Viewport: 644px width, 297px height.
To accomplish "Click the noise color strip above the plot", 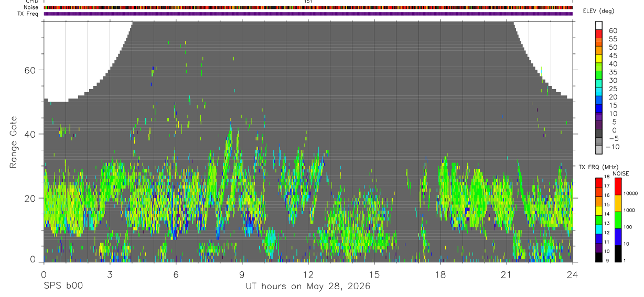I will click(x=308, y=7).
